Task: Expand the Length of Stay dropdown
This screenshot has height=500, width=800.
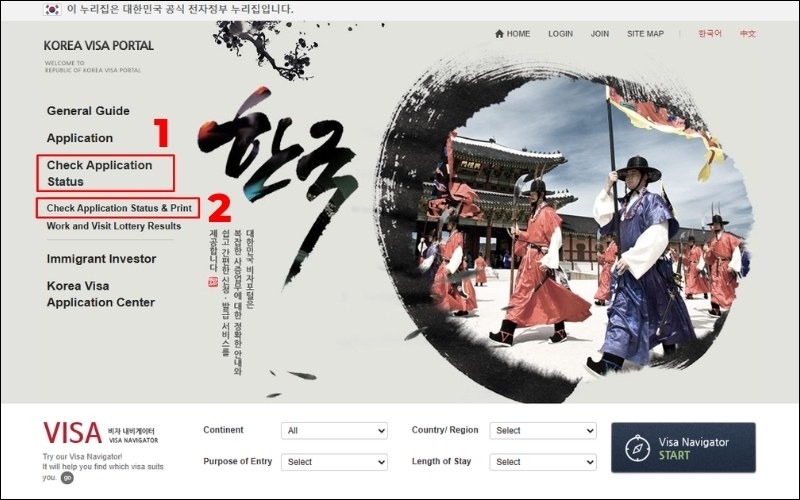Action: (542, 462)
